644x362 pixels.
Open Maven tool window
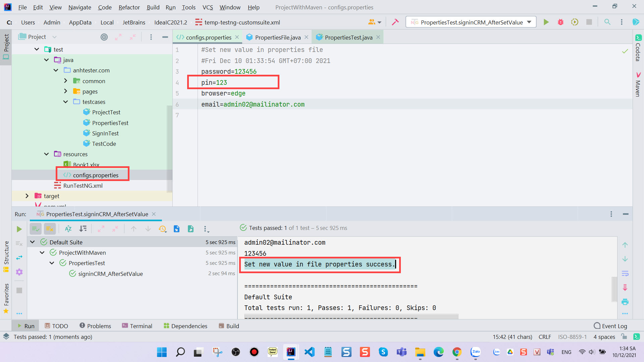pos(638,84)
